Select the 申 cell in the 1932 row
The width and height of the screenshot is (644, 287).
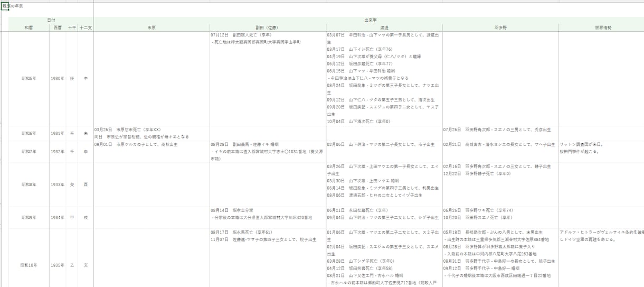pyautogui.click(x=86, y=152)
